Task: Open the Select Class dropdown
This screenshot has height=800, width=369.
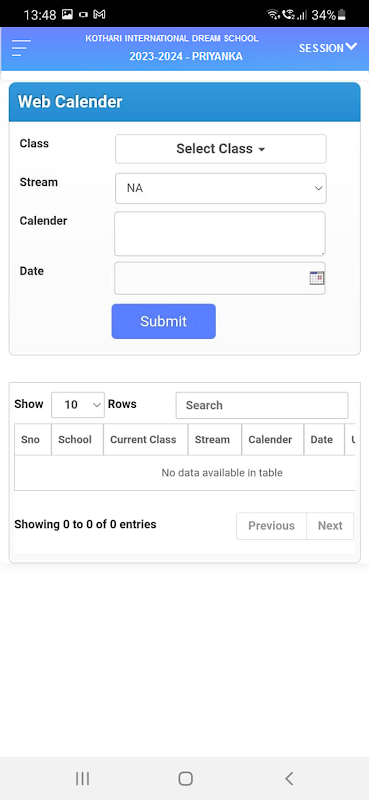Action: 220,149
